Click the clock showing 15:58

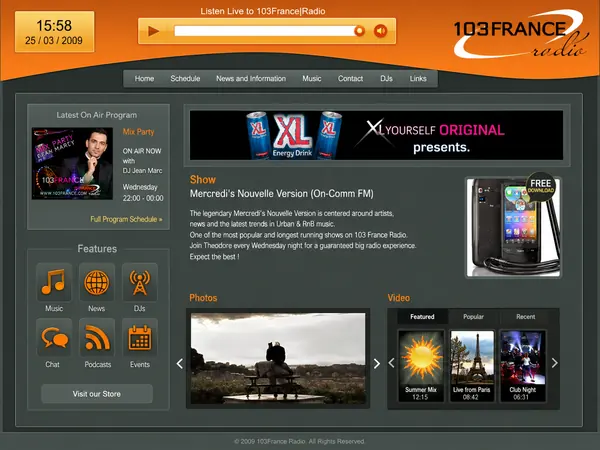click(x=54, y=26)
